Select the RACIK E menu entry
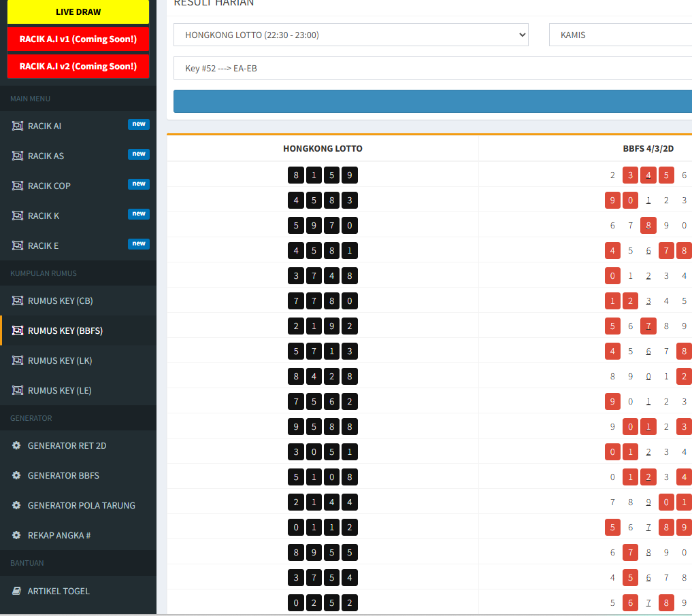The image size is (692, 616). (x=78, y=246)
